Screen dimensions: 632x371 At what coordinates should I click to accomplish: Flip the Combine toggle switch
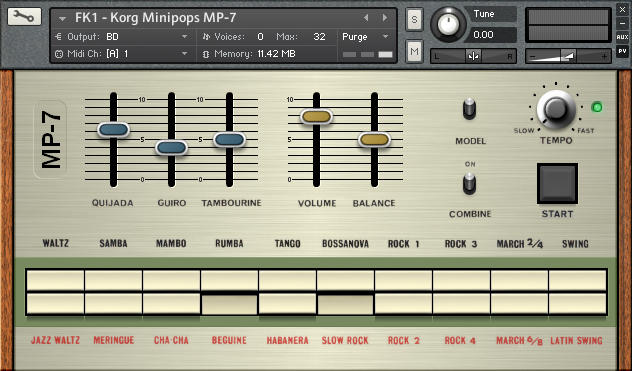469,183
